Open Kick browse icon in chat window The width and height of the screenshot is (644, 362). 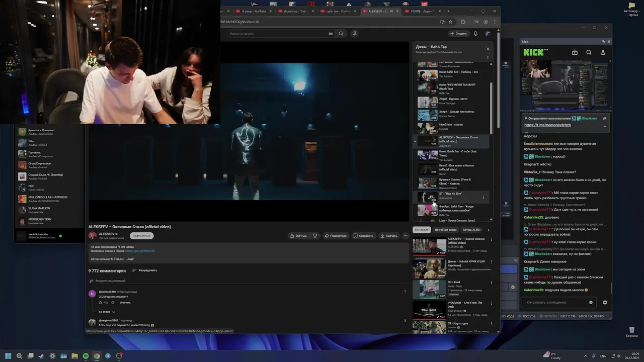point(575,52)
